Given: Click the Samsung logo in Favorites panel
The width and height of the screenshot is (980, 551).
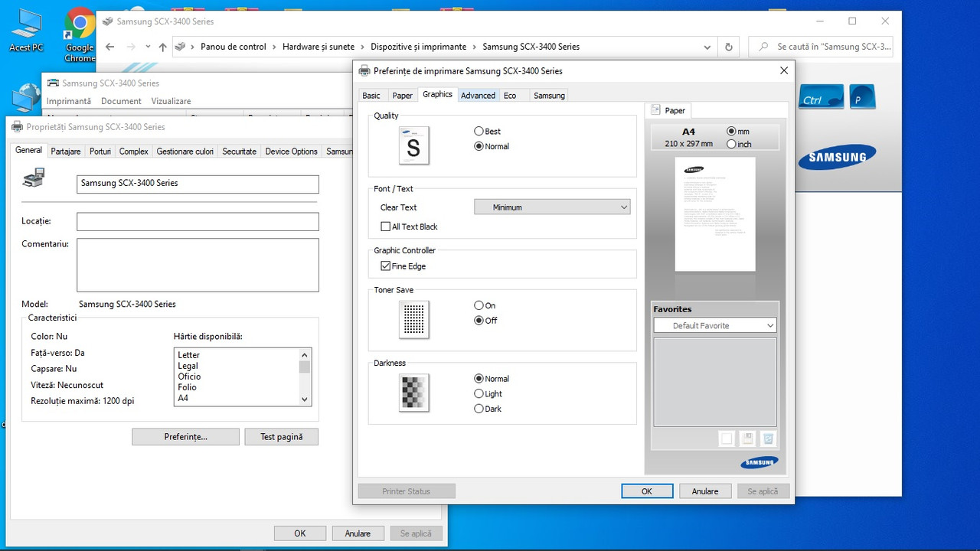Looking at the screenshot, I should pos(759,462).
